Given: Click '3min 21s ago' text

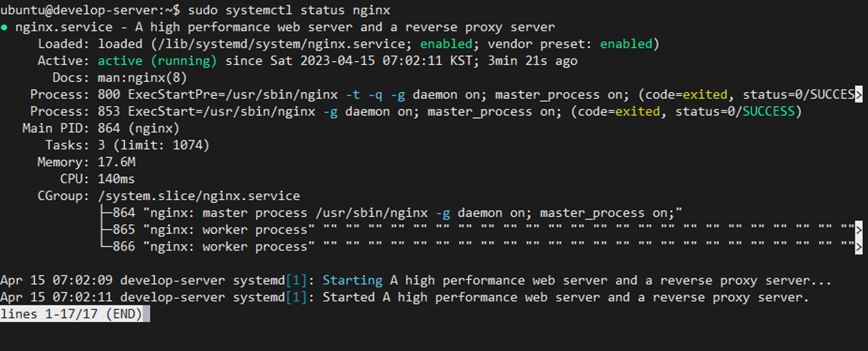Looking at the screenshot, I should tap(533, 61).
